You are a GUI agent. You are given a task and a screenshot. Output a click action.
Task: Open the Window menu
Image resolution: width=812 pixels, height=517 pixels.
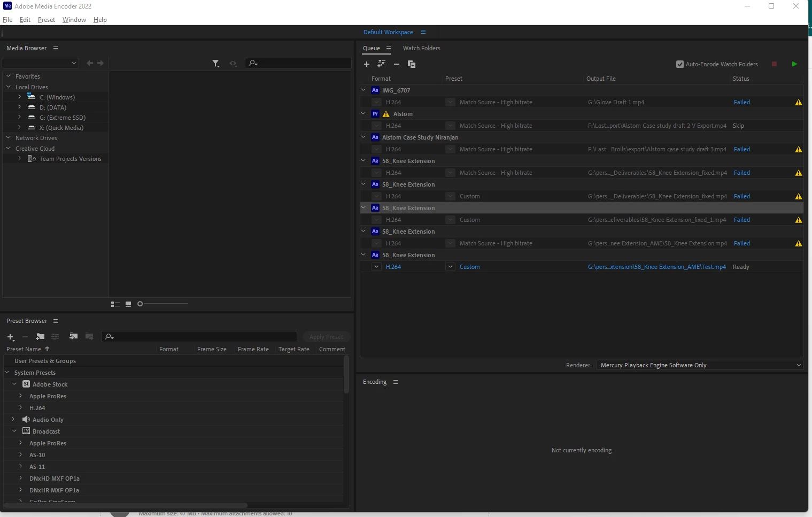74,20
